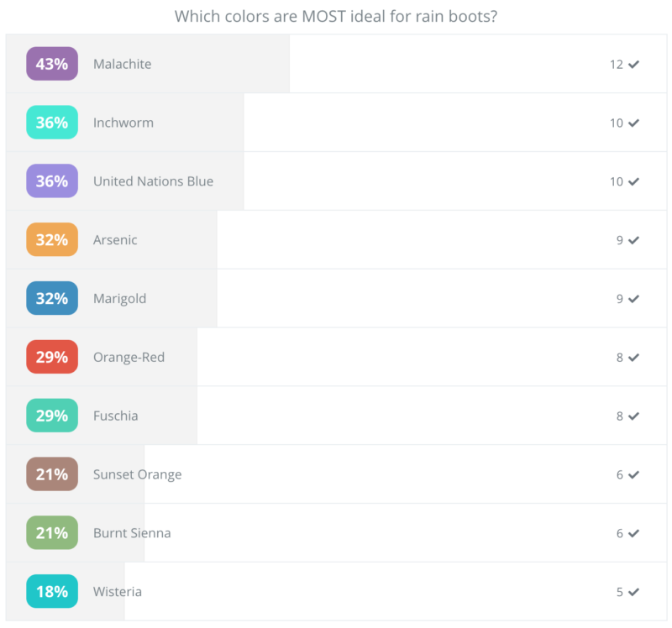Image resolution: width=672 pixels, height=628 pixels.
Task: Click the checkmark icon in Orange-Red row
Action: (633, 358)
